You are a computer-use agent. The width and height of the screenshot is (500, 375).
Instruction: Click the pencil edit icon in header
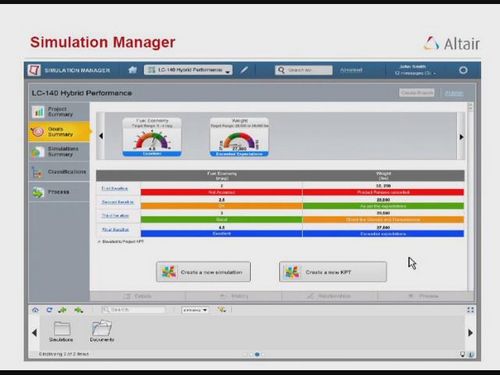244,70
